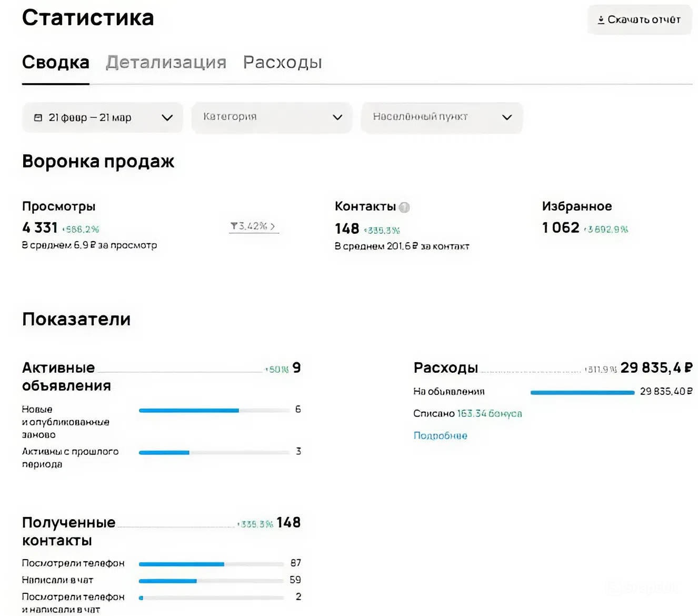Switch to the Сводка tab
This screenshot has width=698, height=616.
pos(56,62)
